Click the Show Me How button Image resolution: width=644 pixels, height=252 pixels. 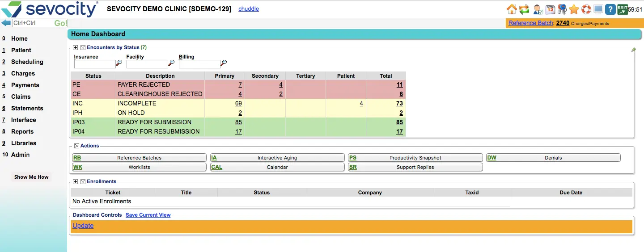pos(31,177)
